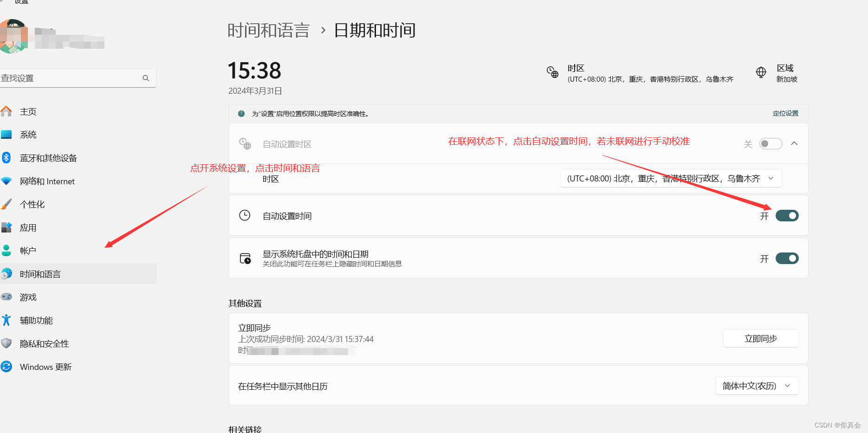
Task: Click the 15:38 current time display
Action: click(254, 71)
